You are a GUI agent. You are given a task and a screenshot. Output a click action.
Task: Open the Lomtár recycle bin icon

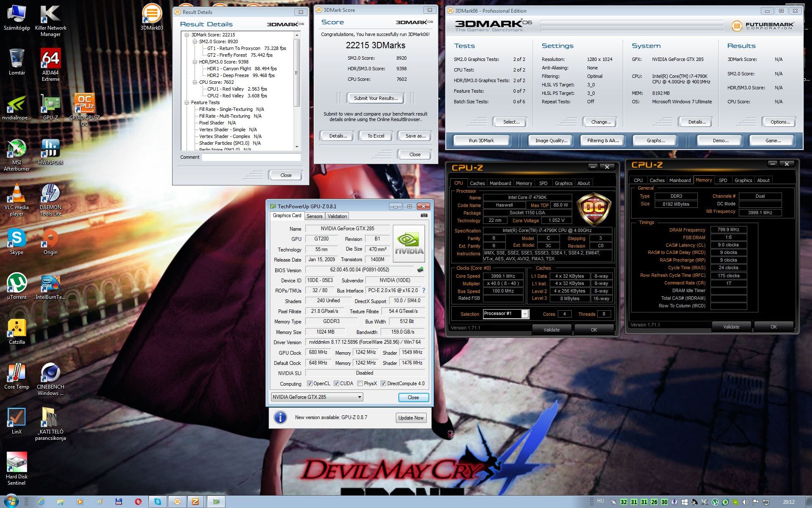[x=16, y=62]
